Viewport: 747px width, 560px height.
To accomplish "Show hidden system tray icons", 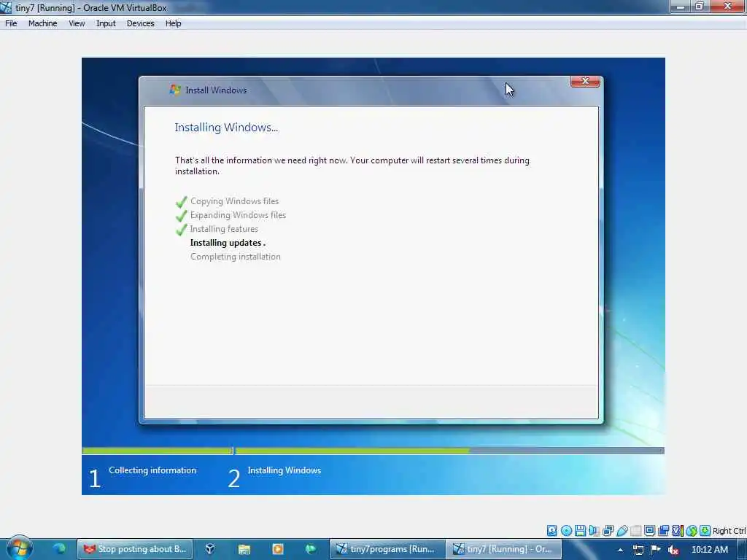I will click(x=620, y=550).
